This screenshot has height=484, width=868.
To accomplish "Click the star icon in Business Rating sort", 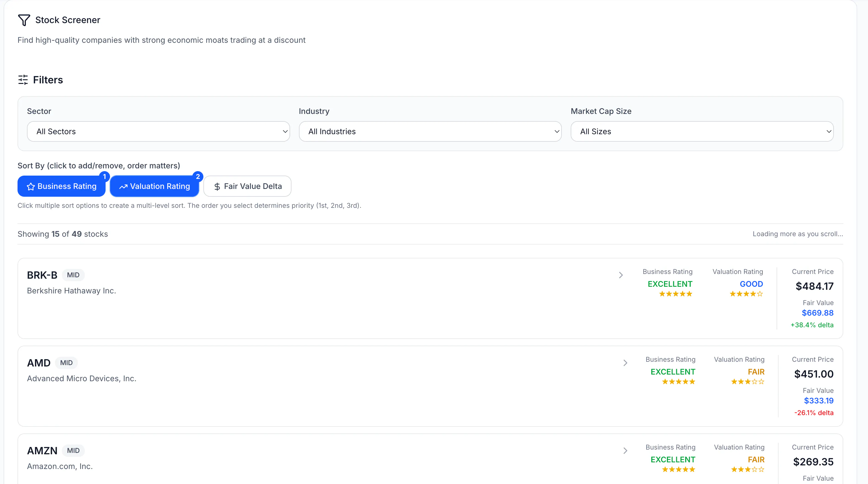I will tap(31, 186).
